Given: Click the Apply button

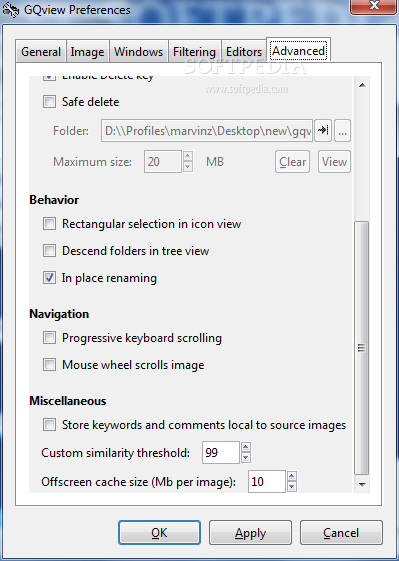Looking at the screenshot, I should coord(250,533).
